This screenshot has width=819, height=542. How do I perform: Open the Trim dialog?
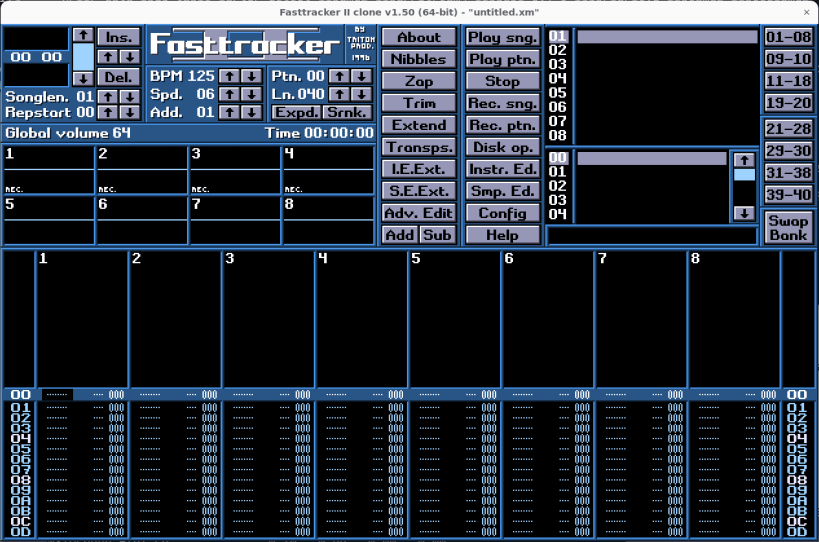(419, 103)
